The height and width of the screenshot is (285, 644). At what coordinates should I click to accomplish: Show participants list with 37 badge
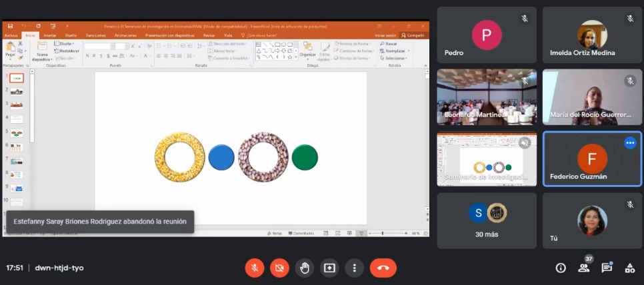pyautogui.click(x=584, y=268)
